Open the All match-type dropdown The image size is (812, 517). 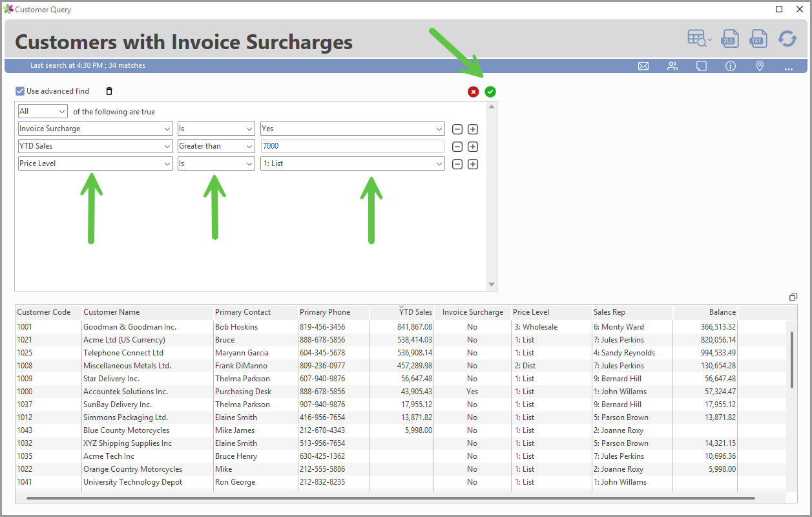click(43, 111)
